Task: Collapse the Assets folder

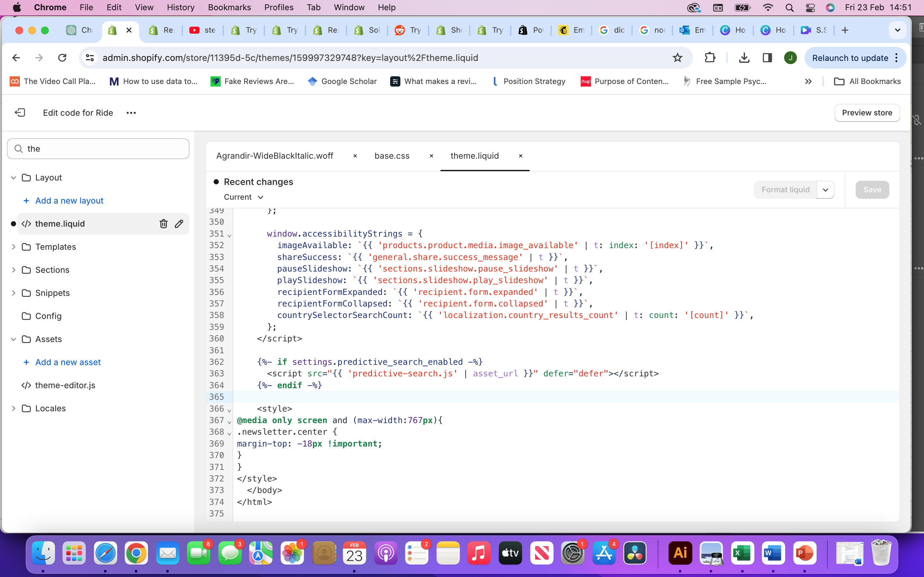Action: pos(14,339)
